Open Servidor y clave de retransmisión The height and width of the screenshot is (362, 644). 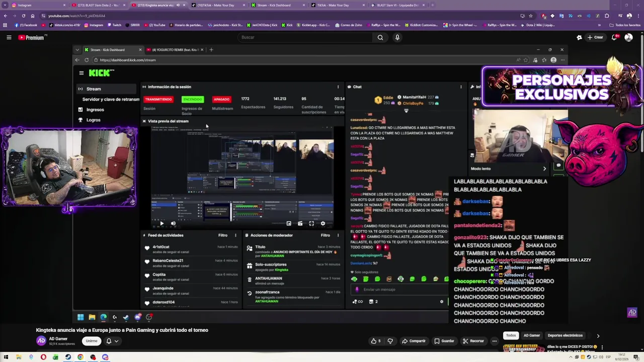click(x=111, y=99)
